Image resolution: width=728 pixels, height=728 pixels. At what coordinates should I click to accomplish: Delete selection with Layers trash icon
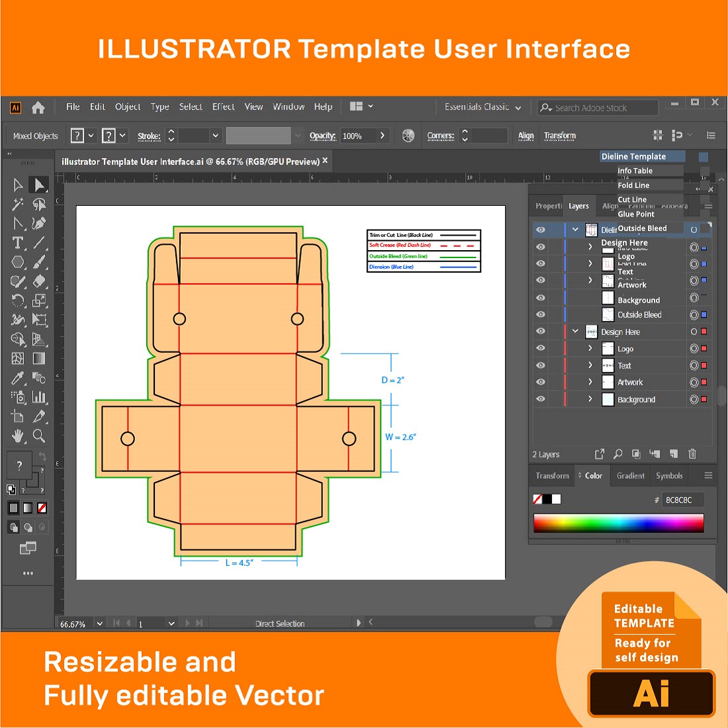[692, 454]
